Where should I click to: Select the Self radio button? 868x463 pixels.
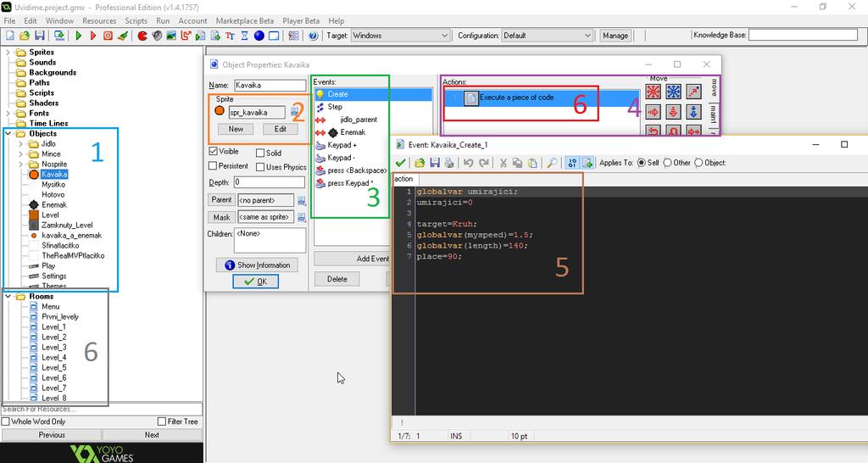pos(642,163)
